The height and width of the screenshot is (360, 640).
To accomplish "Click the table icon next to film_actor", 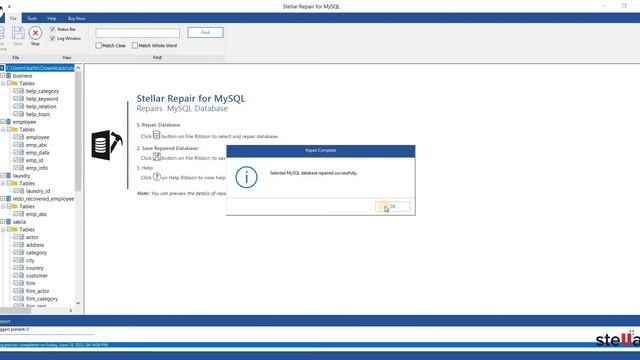I will point(22,291).
